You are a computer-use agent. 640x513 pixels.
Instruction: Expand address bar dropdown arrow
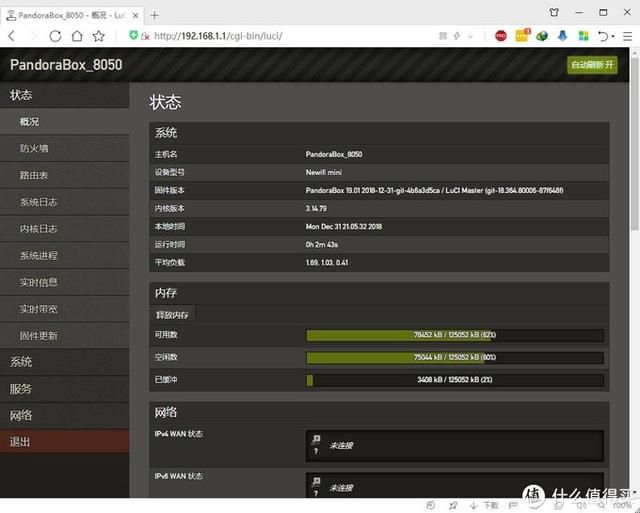coord(471,36)
